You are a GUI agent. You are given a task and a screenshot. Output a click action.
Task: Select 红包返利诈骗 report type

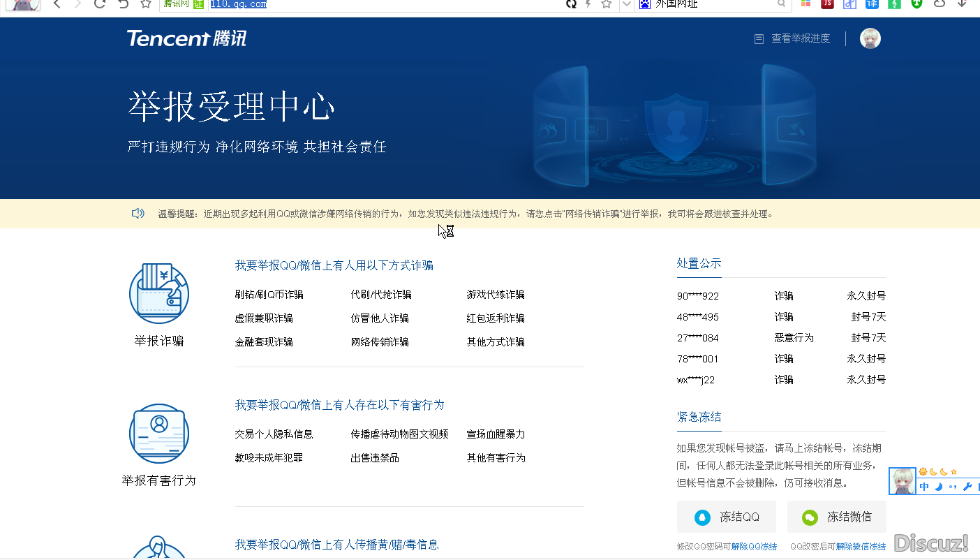(x=496, y=318)
